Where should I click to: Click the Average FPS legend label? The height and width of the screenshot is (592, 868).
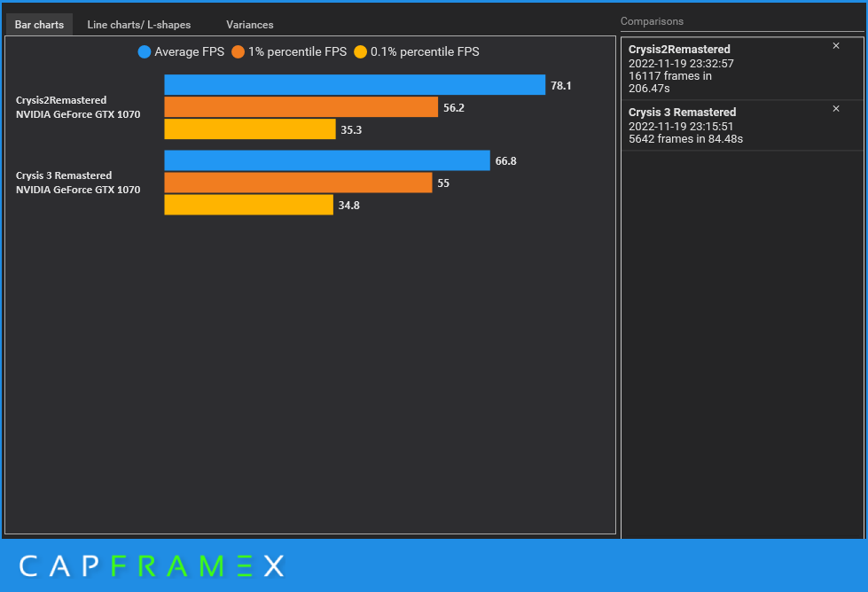tap(190, 52)
